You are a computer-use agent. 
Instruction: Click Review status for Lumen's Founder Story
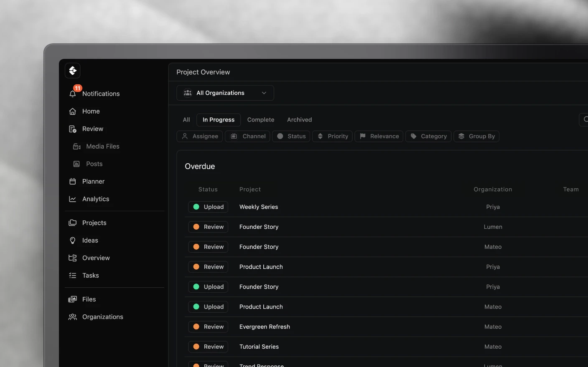(208, 227)
